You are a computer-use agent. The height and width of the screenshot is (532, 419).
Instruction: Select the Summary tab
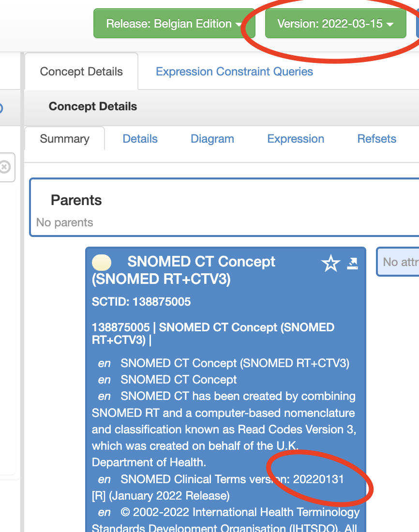[64, 139]
